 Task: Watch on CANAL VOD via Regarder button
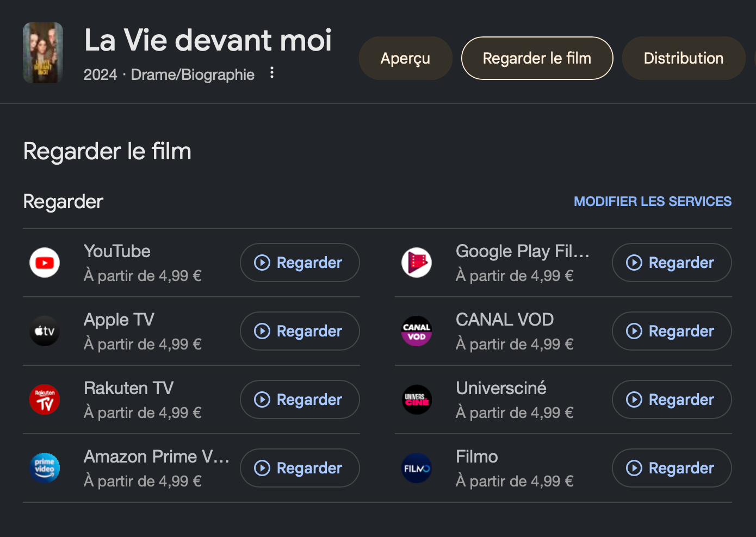(x=671, y=331)
